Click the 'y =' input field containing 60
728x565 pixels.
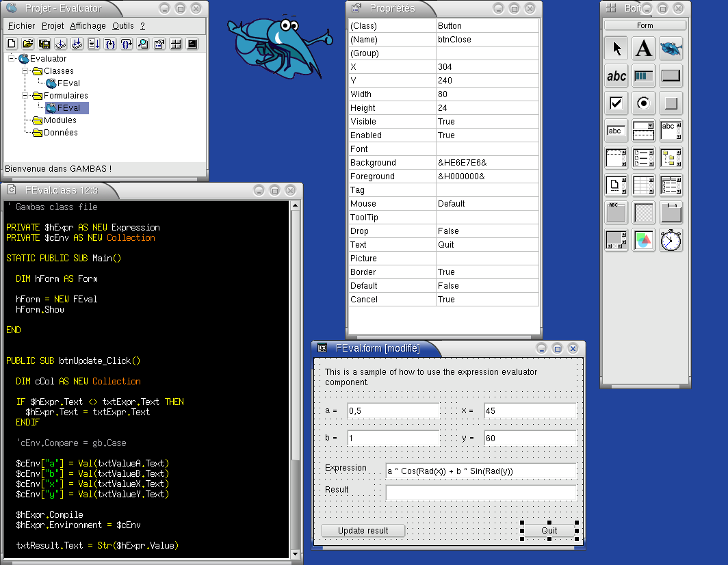click(x=530, y=438)
